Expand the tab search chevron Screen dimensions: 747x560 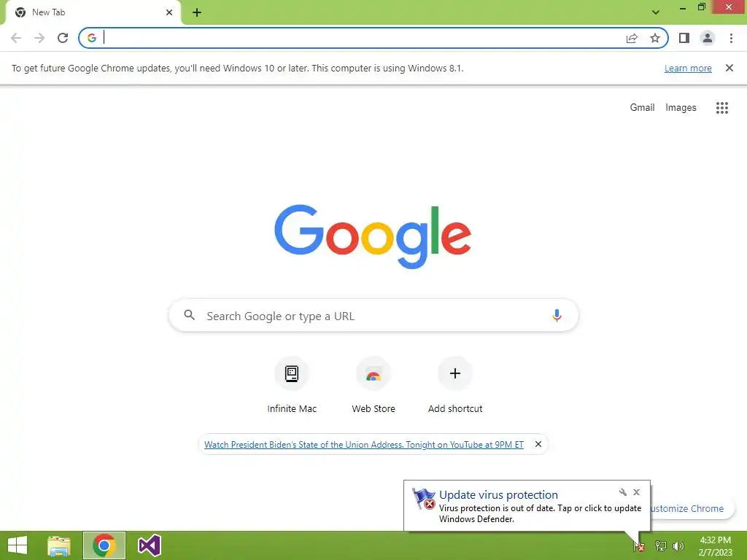pos(656,12)
